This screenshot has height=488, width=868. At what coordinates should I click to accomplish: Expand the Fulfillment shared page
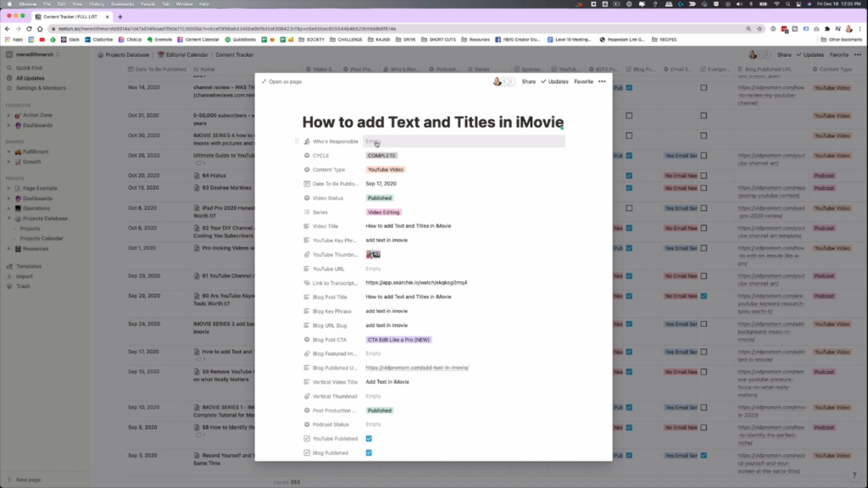click(x=8, y=152)
